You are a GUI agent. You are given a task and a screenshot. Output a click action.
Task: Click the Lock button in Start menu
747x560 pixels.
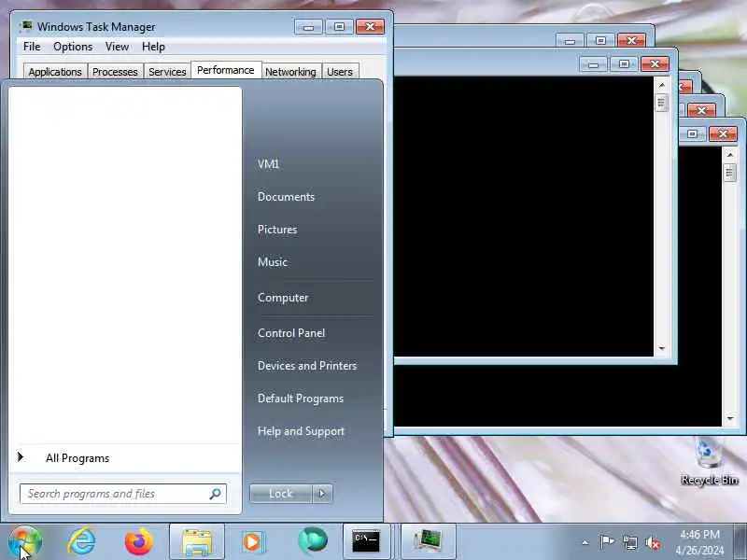(x=281, y=494)
